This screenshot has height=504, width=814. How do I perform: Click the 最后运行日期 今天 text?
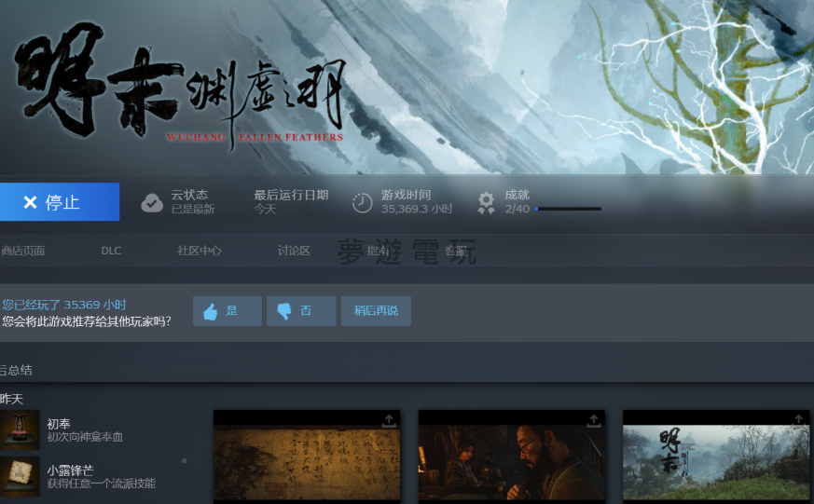(291, 202)
